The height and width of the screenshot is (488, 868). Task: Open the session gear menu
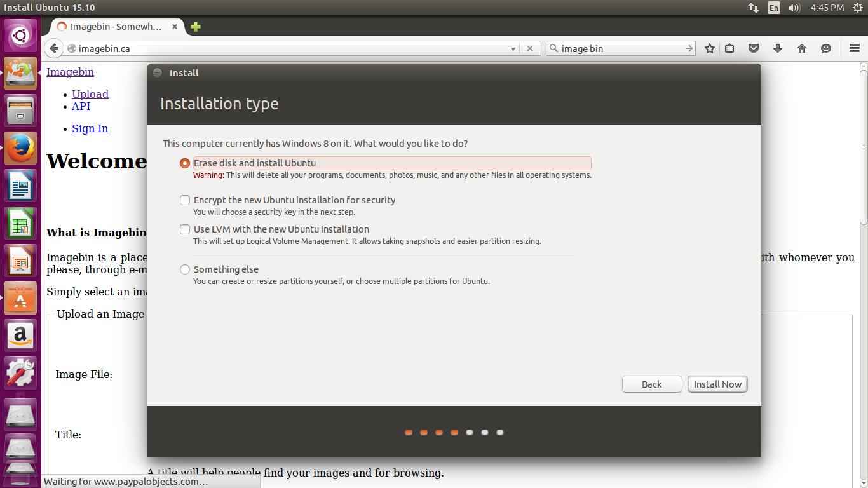tap(857, 8)
